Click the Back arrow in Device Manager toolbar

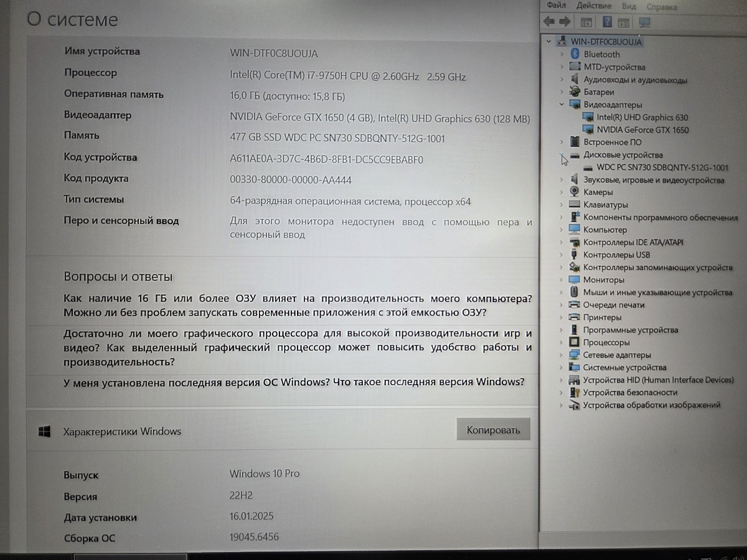[x=549, y=22]
